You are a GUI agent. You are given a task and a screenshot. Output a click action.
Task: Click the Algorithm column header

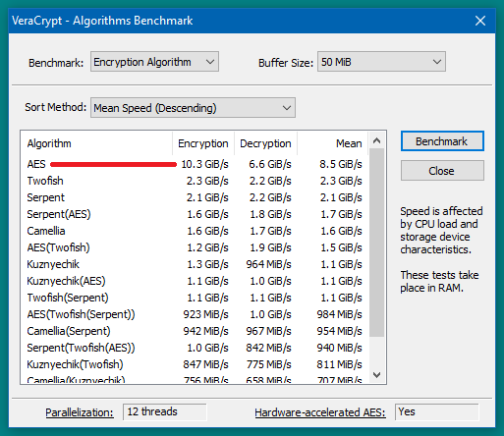tap(96, 143)
